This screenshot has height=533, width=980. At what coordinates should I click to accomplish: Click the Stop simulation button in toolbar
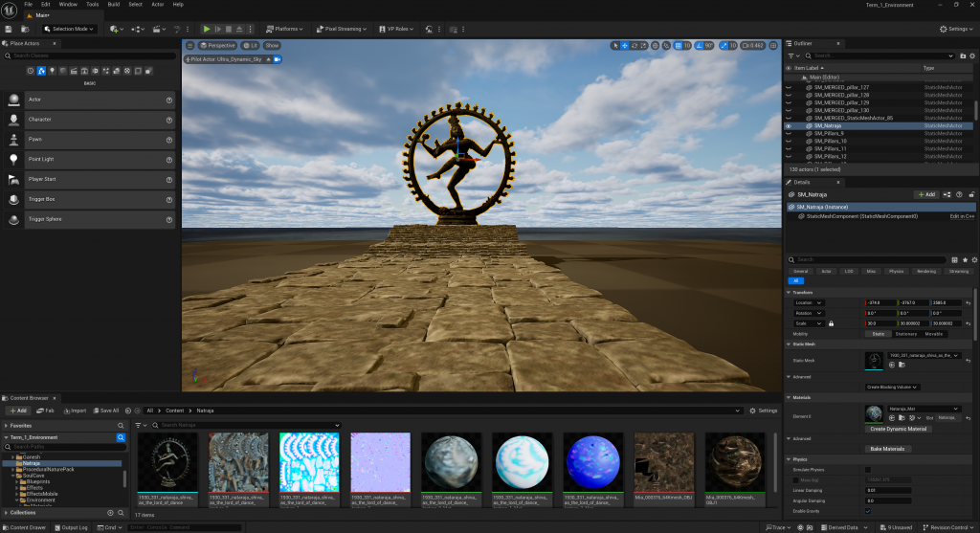(229, 29)
